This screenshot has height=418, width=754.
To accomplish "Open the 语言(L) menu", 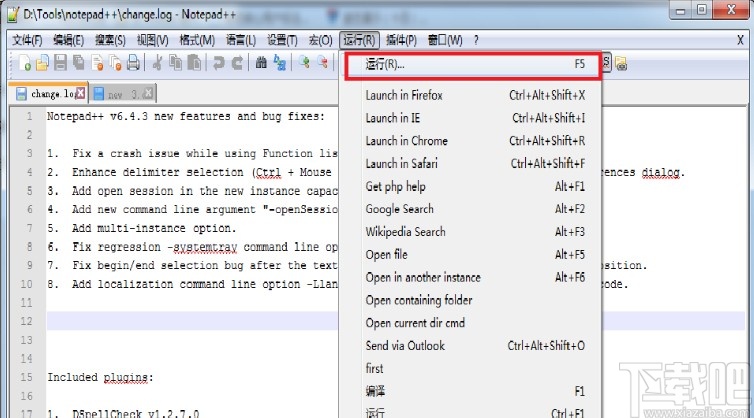I will pyautogui.click(x=241, y=40).
